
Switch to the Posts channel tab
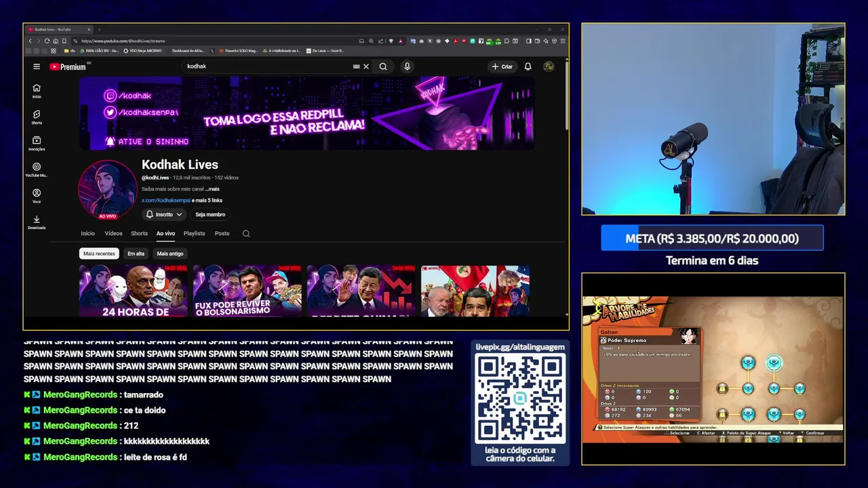pos(222,233)
